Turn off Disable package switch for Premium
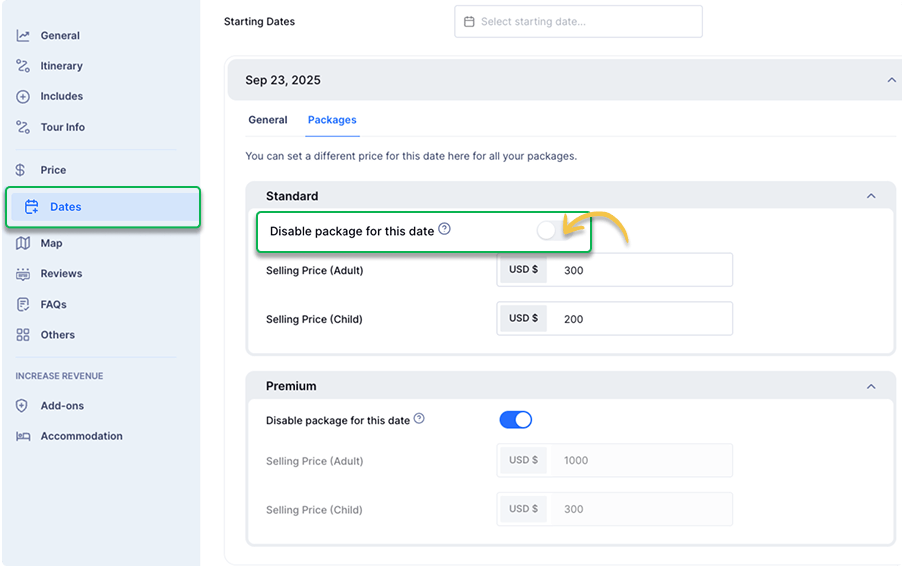 pyautogui.click(x=515, y=420)
